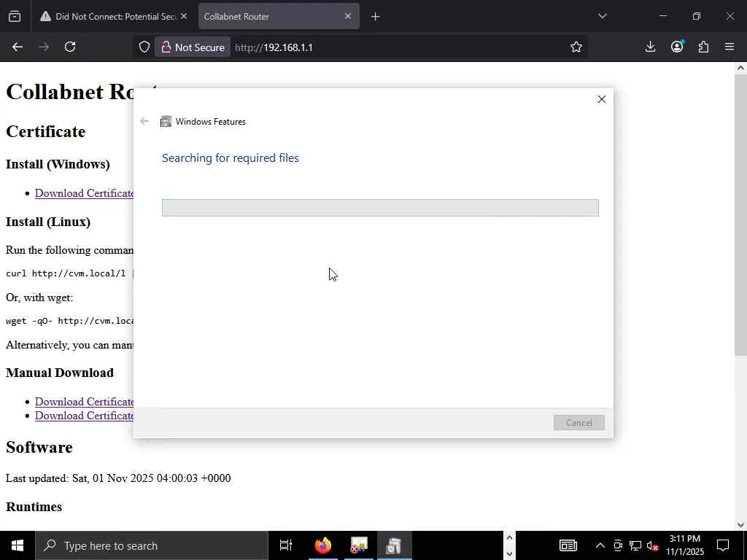Click the taskbar search box
Image resolution: width=747 pixels, height=560 pixels.
pos(152,545)
